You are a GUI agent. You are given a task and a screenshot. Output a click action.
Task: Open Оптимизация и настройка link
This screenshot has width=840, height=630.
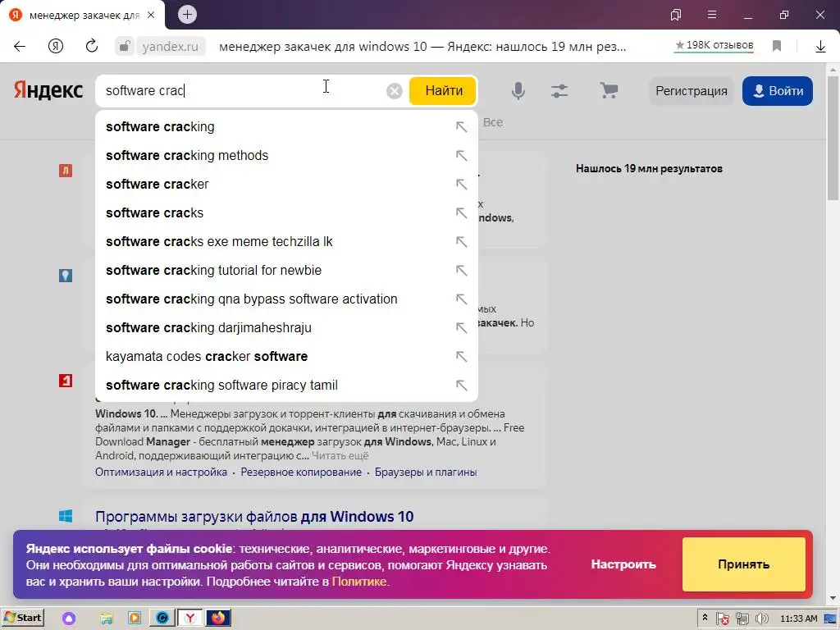tap(162, 472)
